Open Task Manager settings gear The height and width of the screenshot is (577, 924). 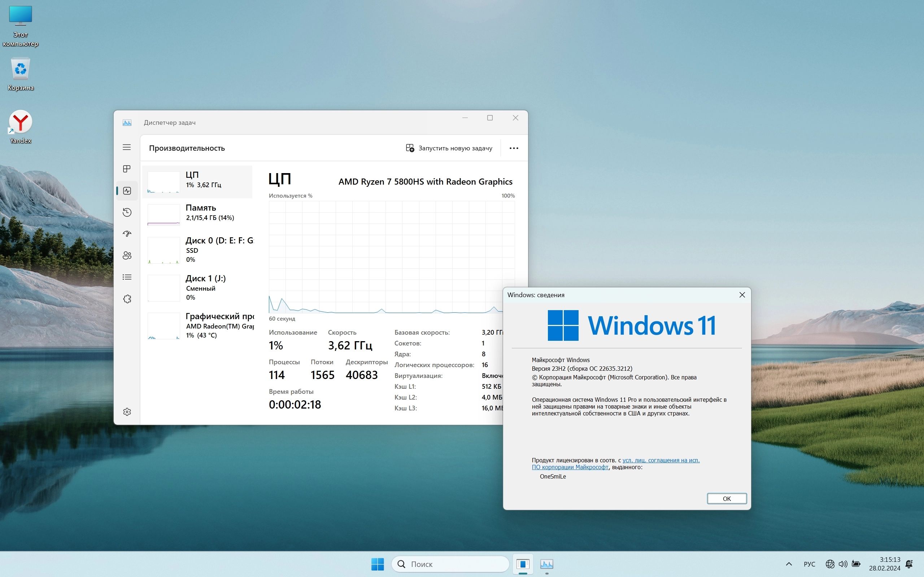tap(127, 412)
